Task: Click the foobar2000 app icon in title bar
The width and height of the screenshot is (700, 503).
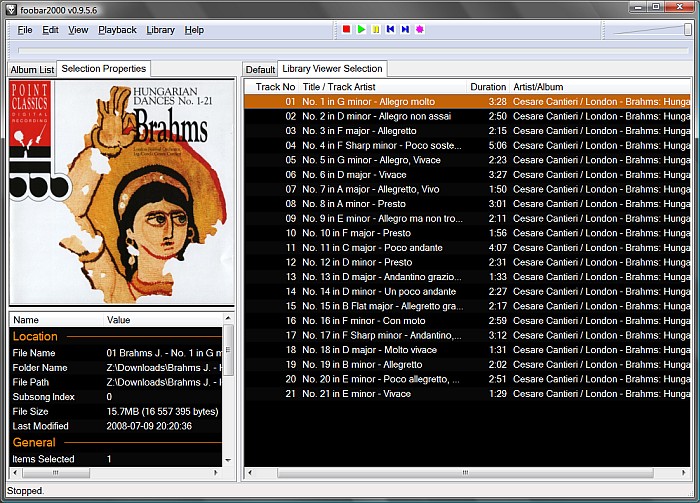Action: (x=11, y=9)
